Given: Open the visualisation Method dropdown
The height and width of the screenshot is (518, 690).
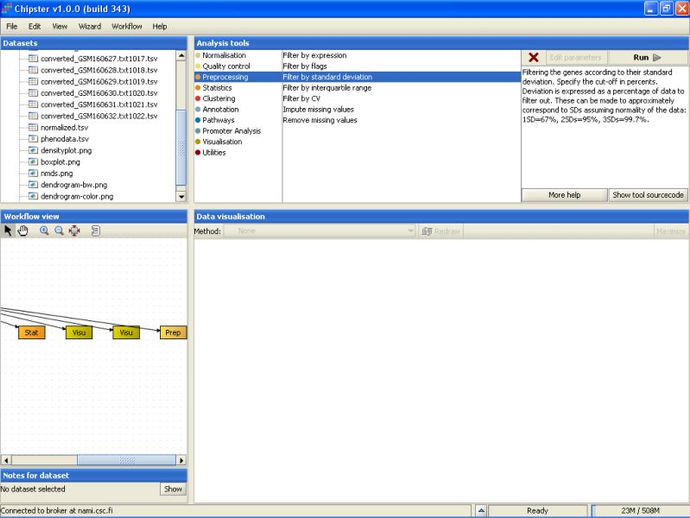Looking at the screenshot, I should click(x=319, y=231).
